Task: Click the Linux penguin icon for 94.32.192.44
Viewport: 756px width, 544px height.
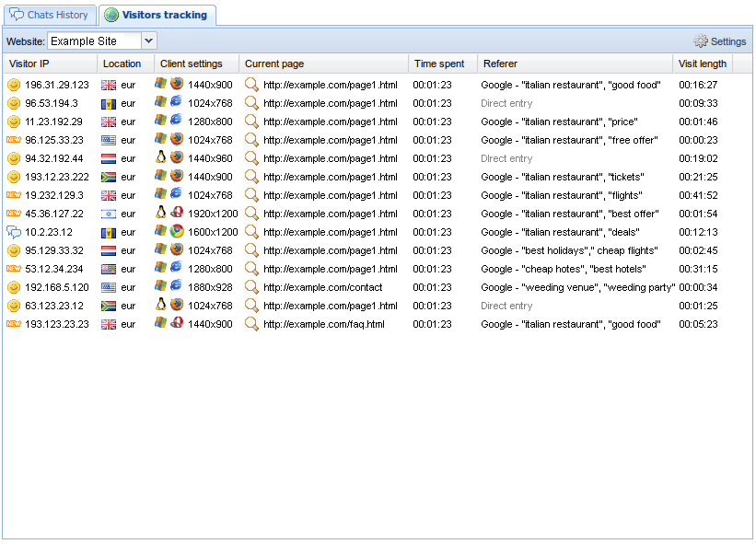Action: pos(160,157)
